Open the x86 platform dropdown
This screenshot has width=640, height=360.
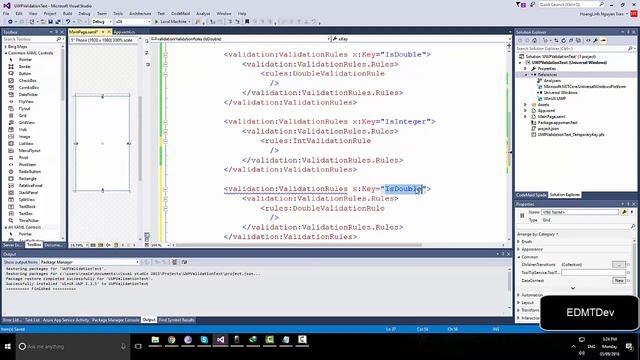point(133,22)
